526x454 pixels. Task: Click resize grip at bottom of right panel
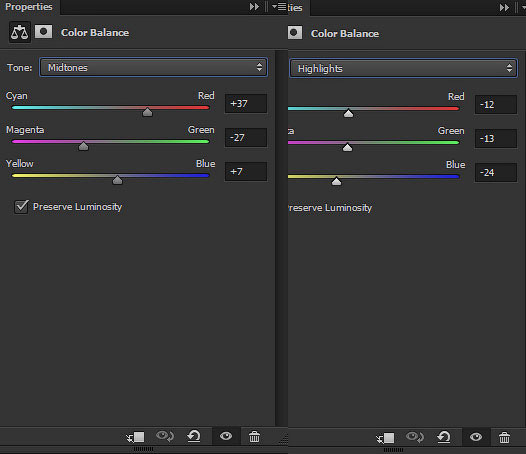click(393, 450)
